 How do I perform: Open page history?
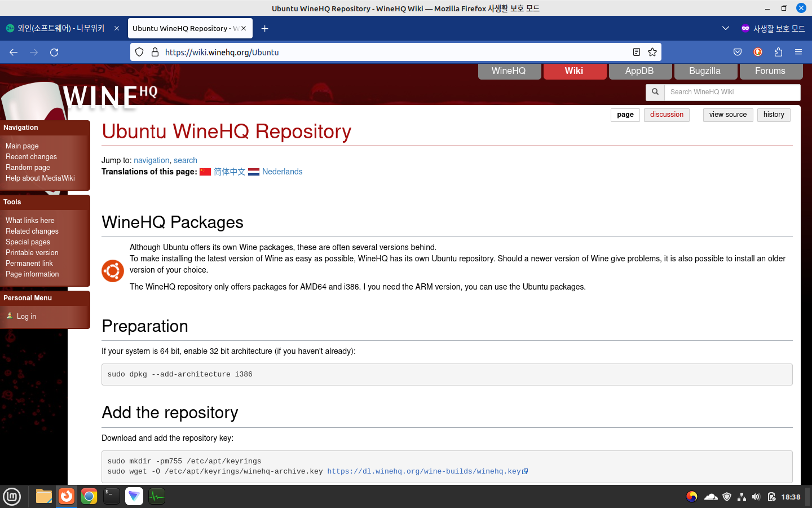(774, 115)
